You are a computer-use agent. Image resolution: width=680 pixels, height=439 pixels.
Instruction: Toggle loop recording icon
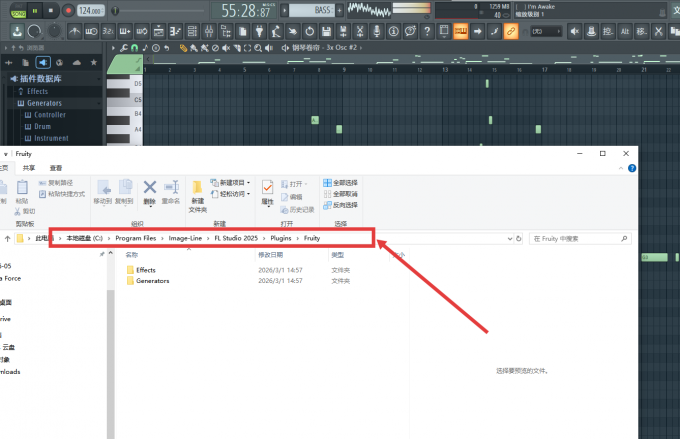click(x=142, y=31)
